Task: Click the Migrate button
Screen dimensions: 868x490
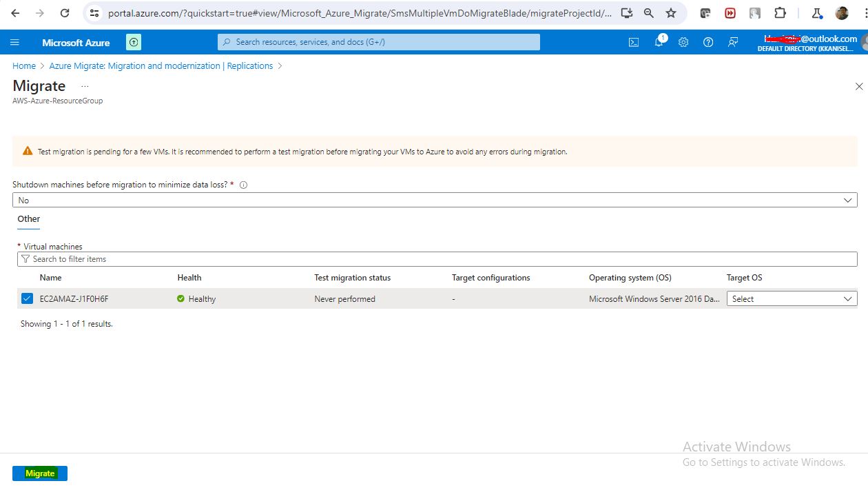Action: [40, 473]
